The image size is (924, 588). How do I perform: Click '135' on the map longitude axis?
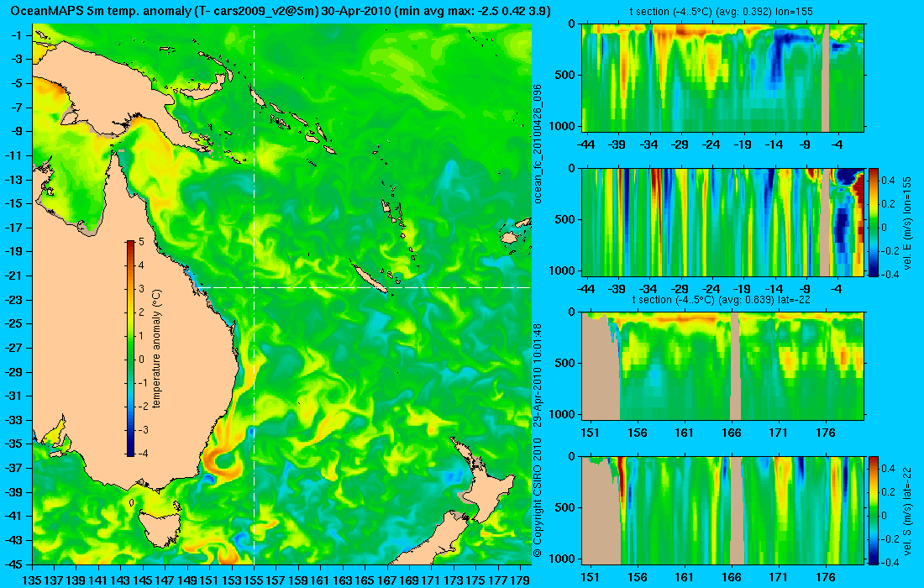click(x=32, y=580)
